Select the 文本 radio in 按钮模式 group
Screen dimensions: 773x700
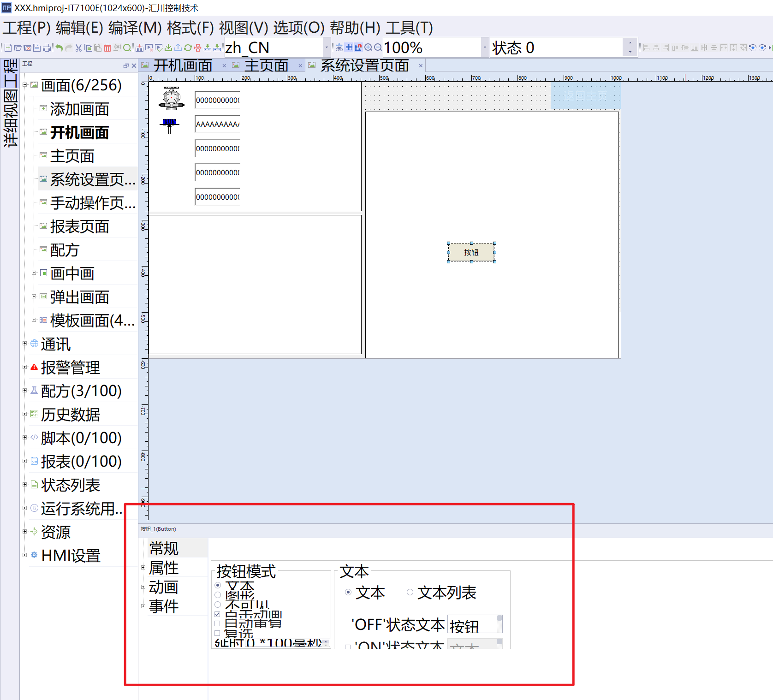tap(218, 585)
